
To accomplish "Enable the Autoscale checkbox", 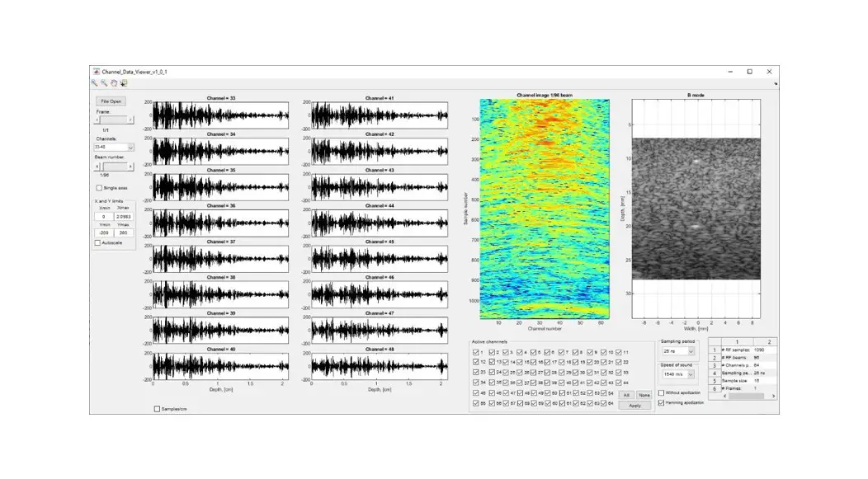I will pos(97,243).
